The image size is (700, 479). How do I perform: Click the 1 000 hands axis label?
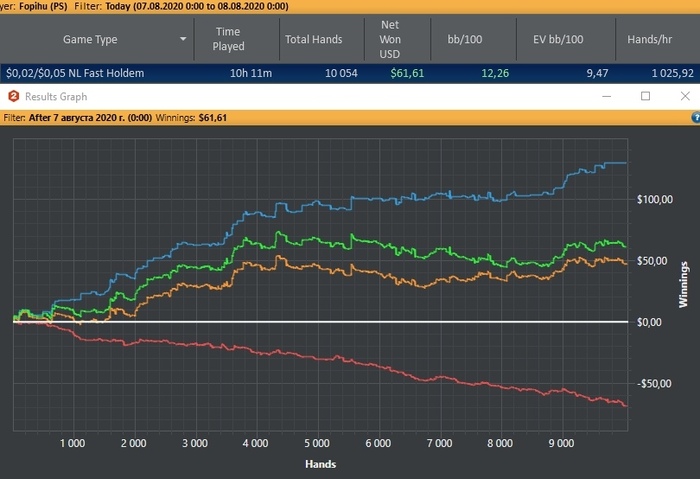tap(72, 443)
